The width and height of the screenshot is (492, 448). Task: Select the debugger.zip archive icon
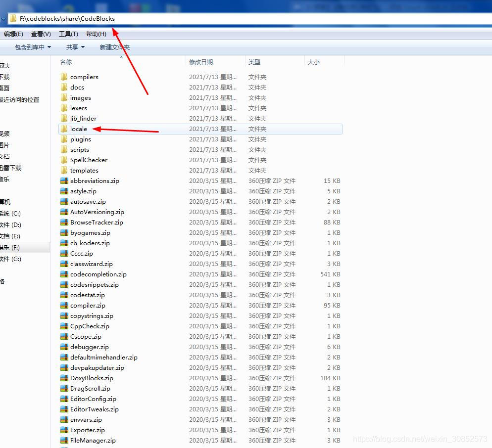(x=64, y=347)
